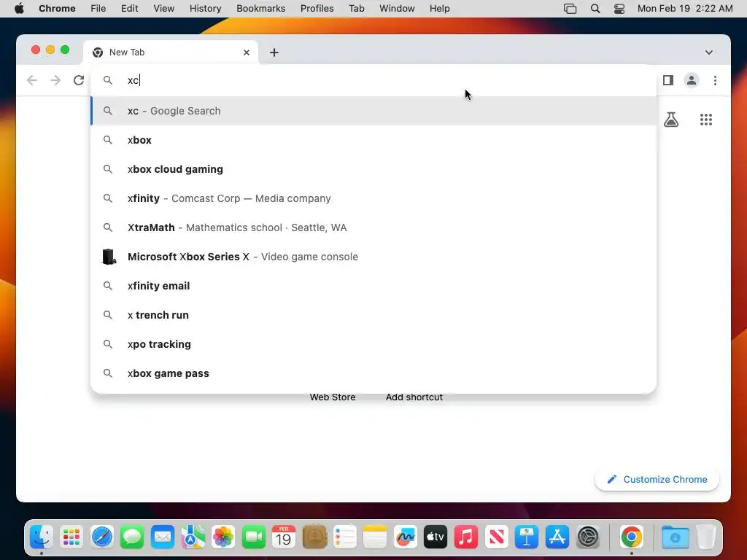Choose the 'xc - Google Search' suggestion
The height and width of the screenshot is (560, 747).
tap(373, 111)
